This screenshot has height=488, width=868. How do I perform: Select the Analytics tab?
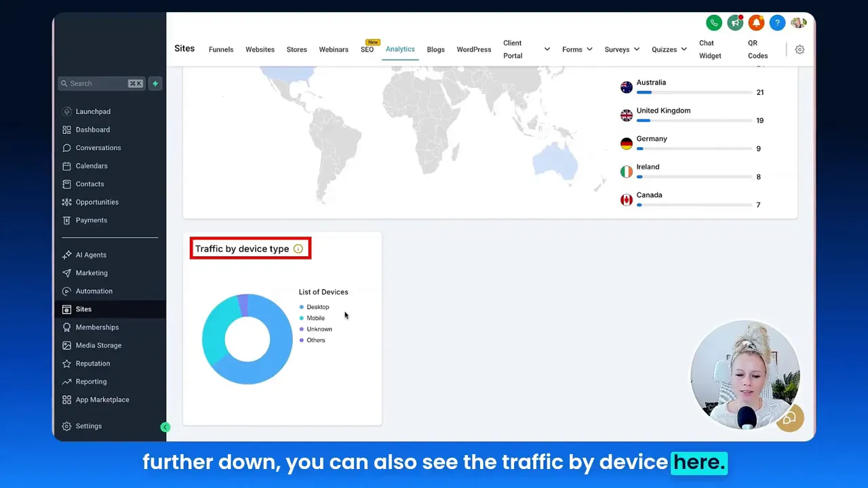(x=400, y=49)
